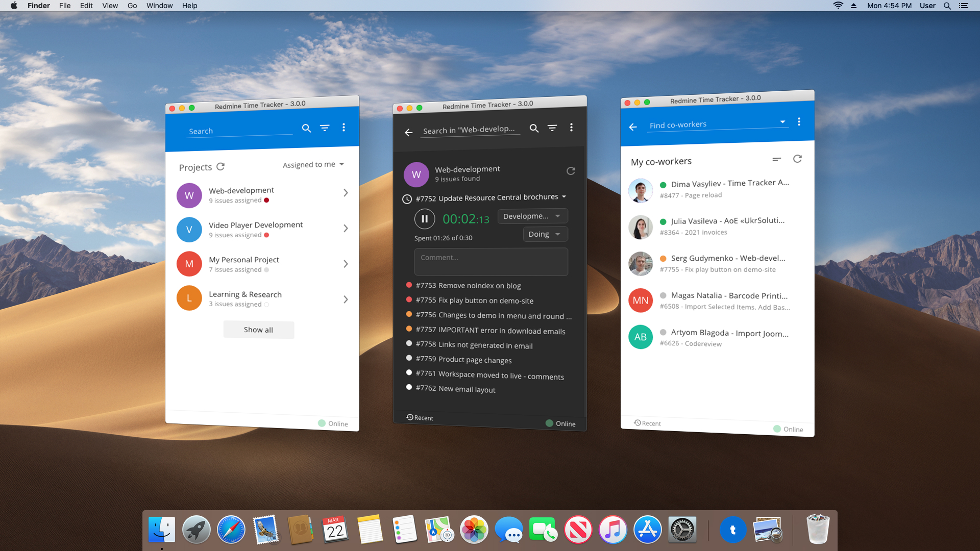Refresh the Web-development issues list

[571, 171]
